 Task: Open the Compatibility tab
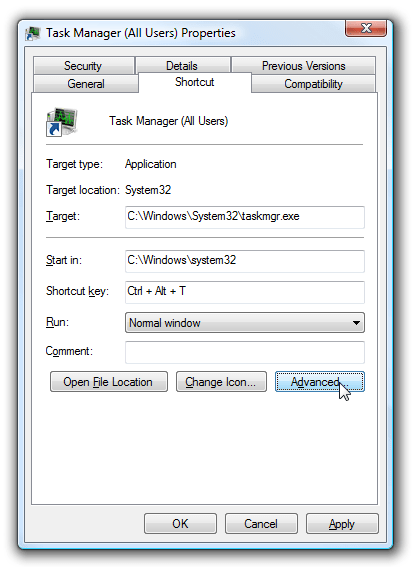(313, 84)
